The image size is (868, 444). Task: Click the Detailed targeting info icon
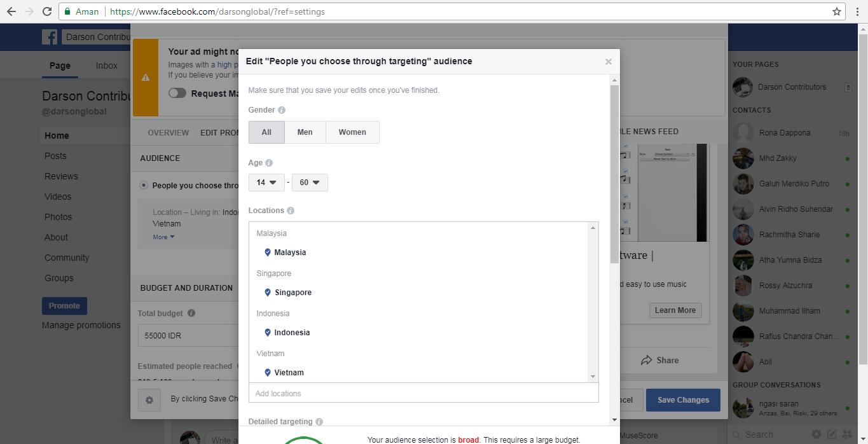[319, 422]
